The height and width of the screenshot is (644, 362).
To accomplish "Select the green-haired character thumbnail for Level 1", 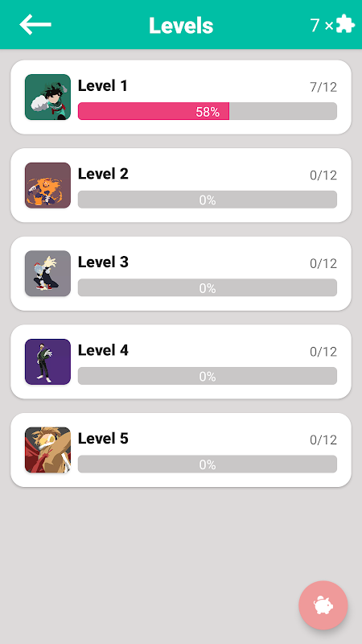I will point(47,97).
